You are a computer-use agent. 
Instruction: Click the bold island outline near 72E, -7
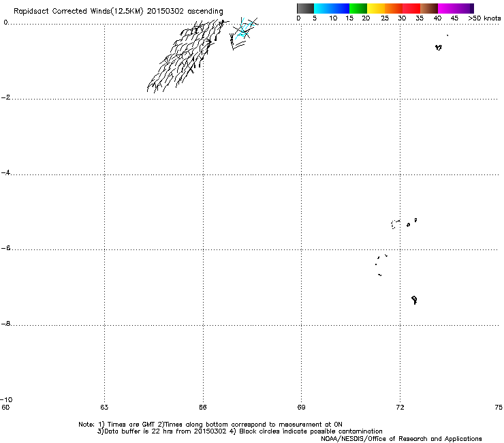point(414,300)
